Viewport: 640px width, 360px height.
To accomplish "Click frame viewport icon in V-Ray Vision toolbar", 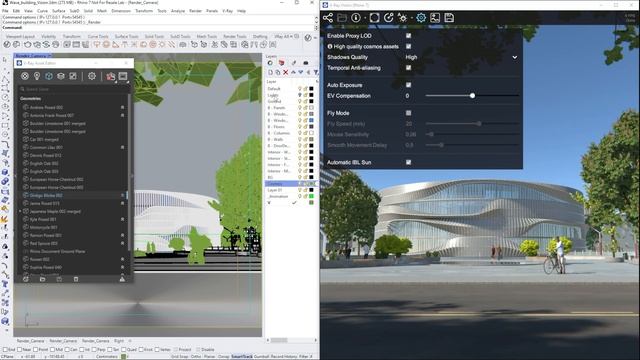I will tap(374, 18).
